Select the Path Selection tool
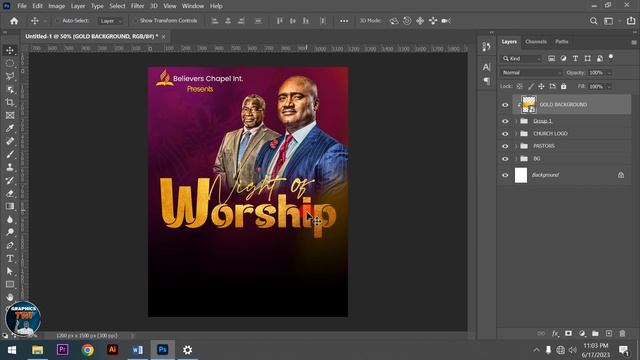Viewport: 640px width, 360px height. pyautogui.click(x=10, y=271)
